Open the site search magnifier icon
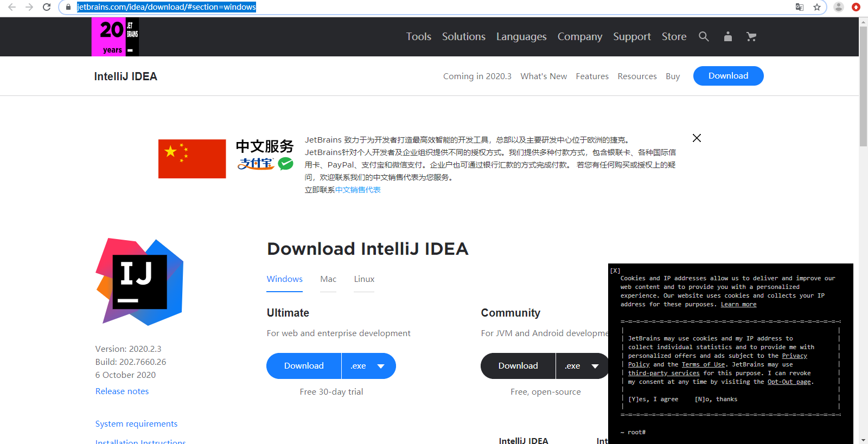This screenshot has height=444, width=868. pos(704,36)
